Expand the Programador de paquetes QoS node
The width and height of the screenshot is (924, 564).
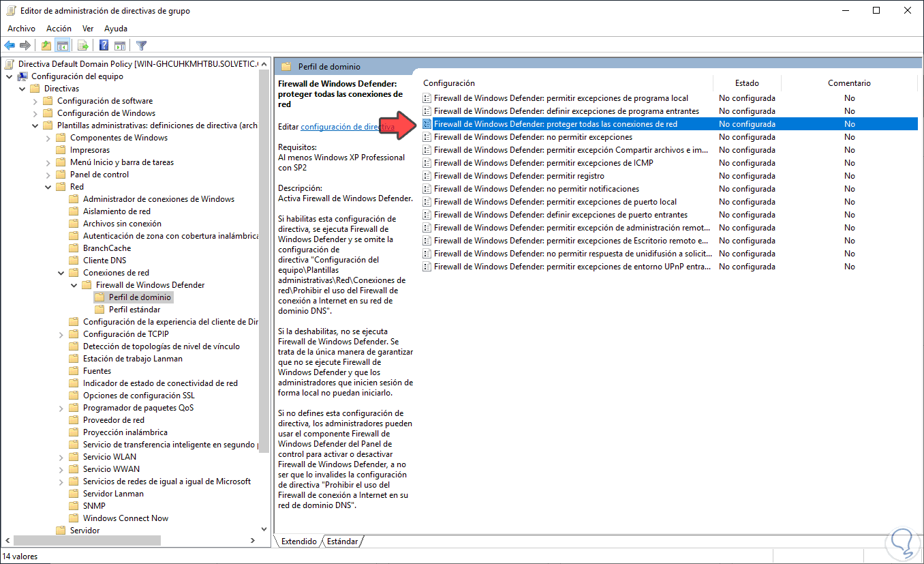coord(61,408)
